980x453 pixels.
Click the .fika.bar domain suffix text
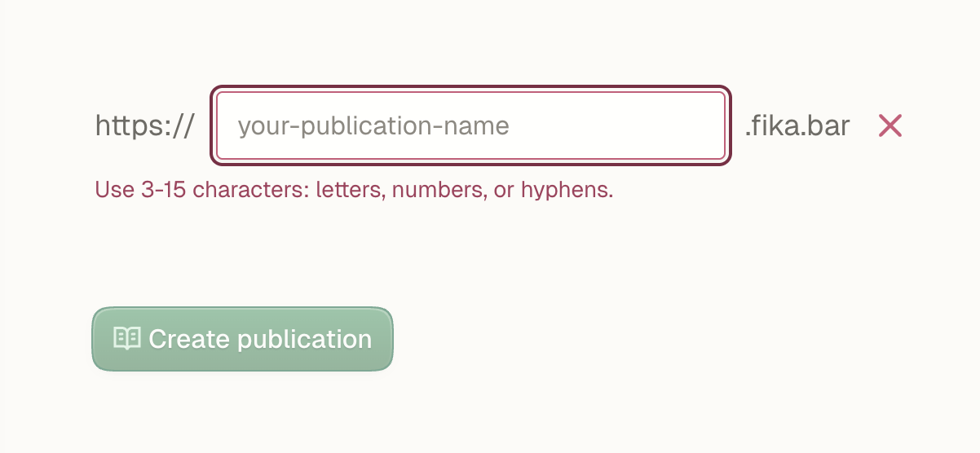(x=797, y=126)
